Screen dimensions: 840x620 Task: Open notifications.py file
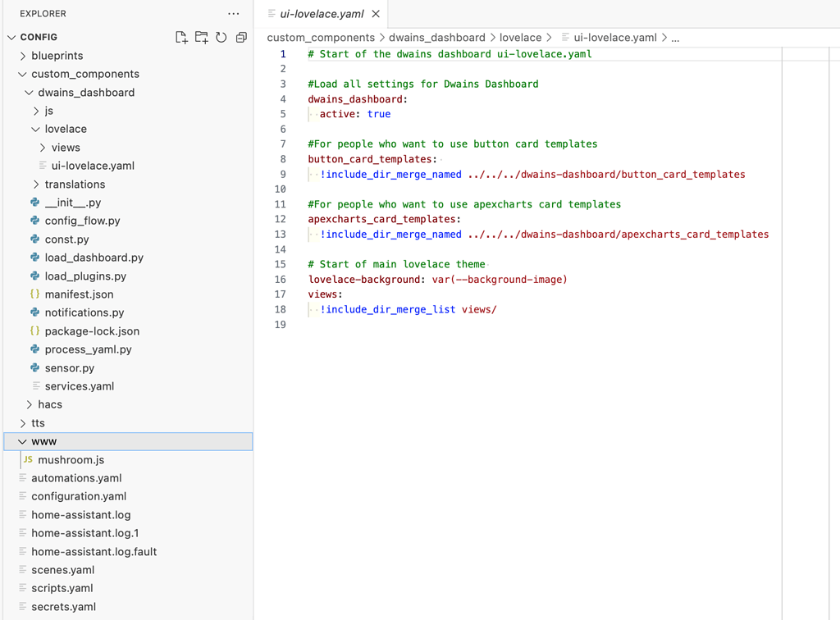(84, 312)
